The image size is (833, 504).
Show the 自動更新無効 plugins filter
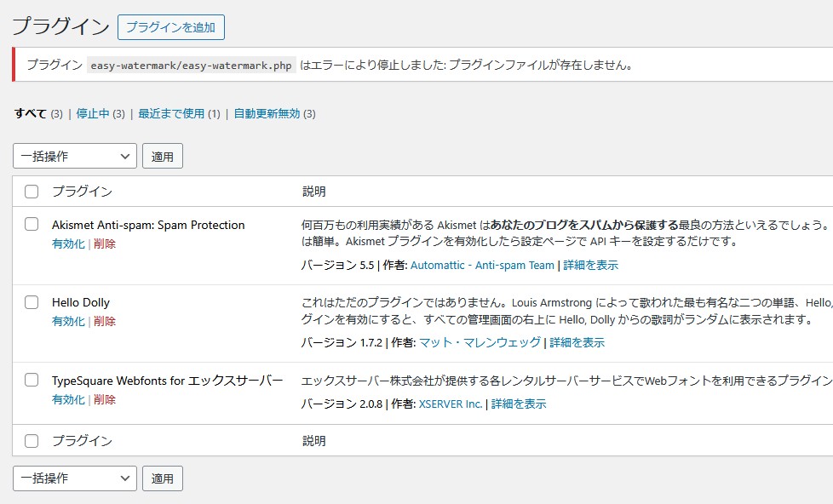pos(267,113)
